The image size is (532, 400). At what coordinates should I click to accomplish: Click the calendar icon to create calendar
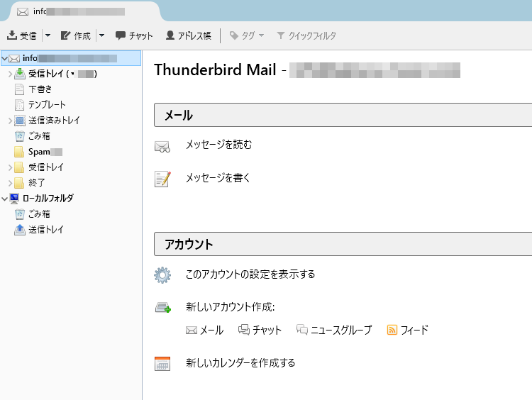[162, 363]
